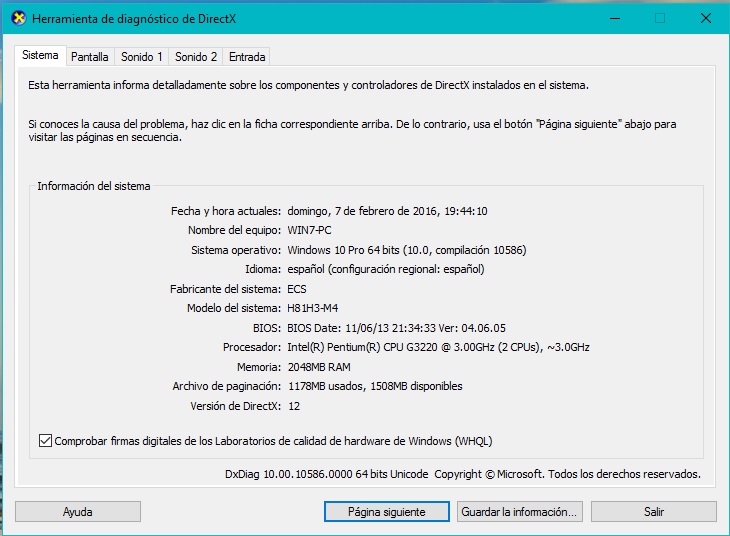Select the computer name WIN7-PC
Screen dimensions: 730x536
[309, 230]
